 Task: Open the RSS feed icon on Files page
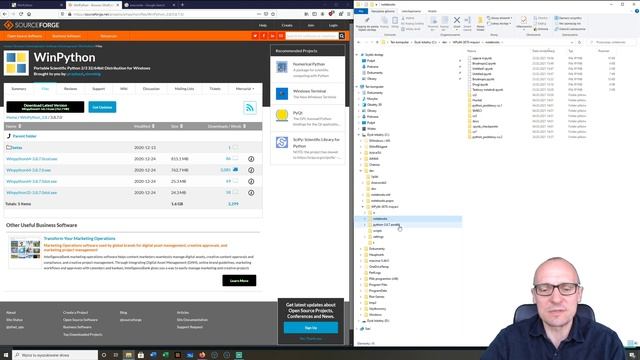(250, 108)
